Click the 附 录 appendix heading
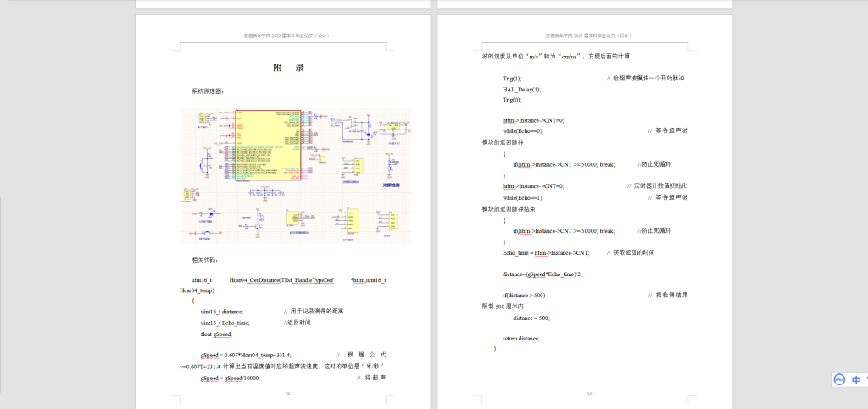The width and height of the screenshot is (868, 409). (288, 68)
